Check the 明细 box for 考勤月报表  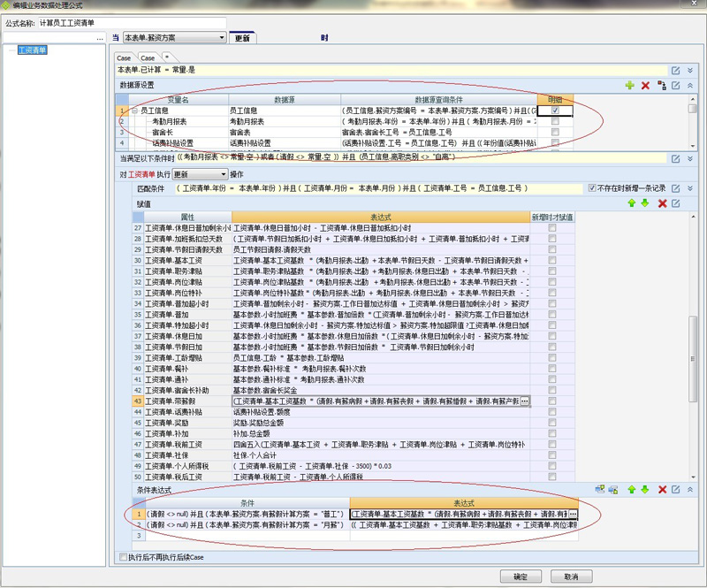[555, 121]
